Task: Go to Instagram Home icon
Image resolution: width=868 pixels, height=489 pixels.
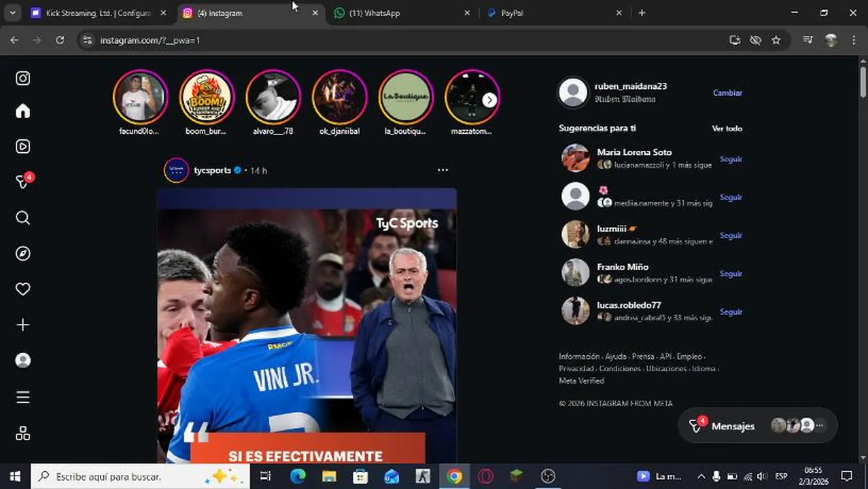Action: point(22,111)
